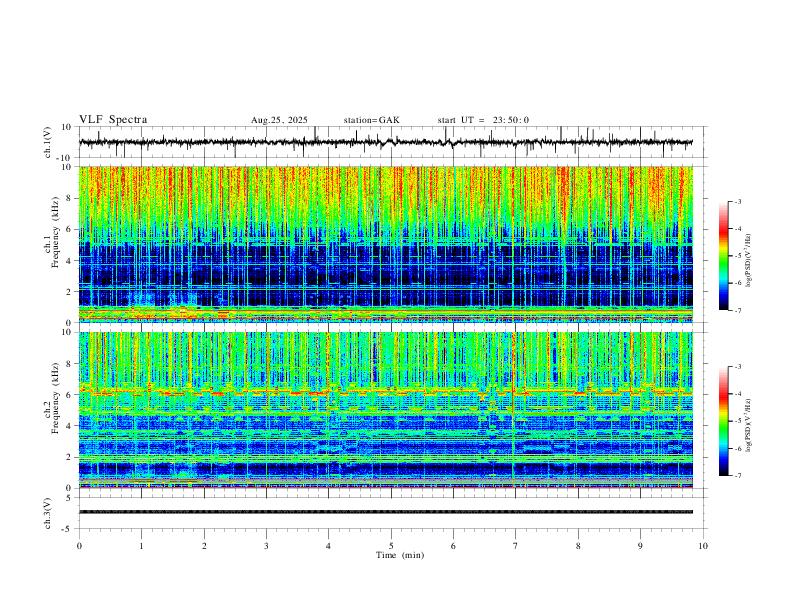Screen dimensions: 792x612
Task: Click the ch.3(V) signal trace panel
Action: pos(393,513)
